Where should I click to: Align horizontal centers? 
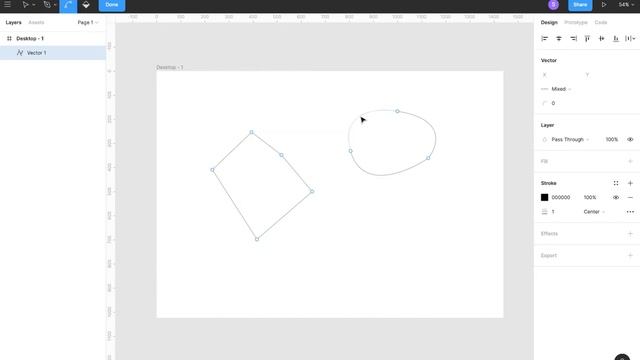coord(559,38)
